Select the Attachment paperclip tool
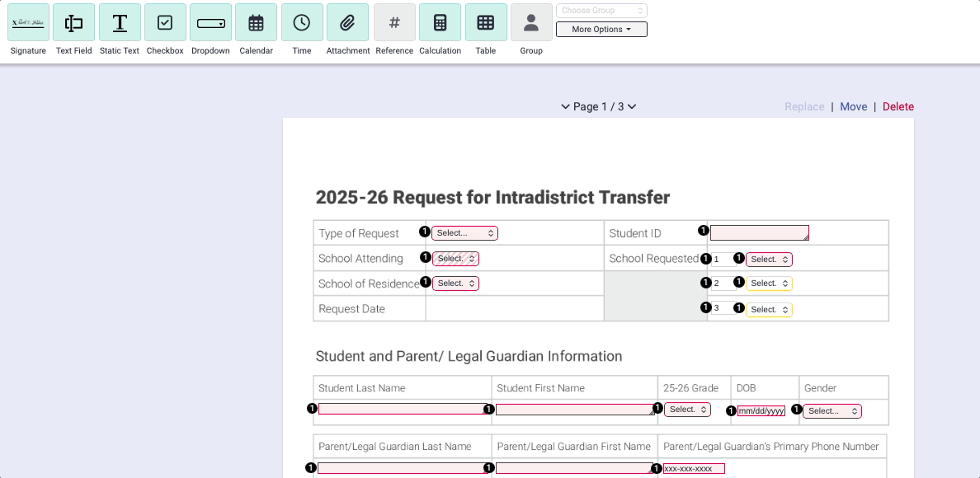This screenshot has width=980, height=478. point(347,22)
